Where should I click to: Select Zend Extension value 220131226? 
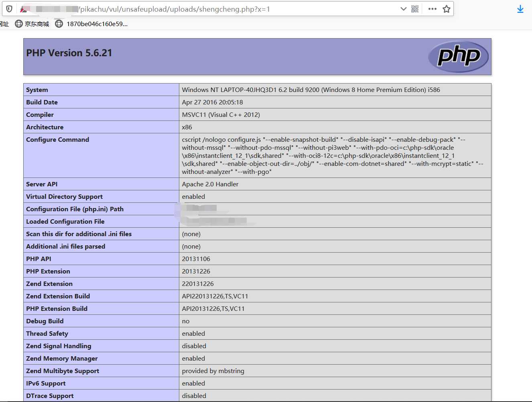(x=198, y=284)
